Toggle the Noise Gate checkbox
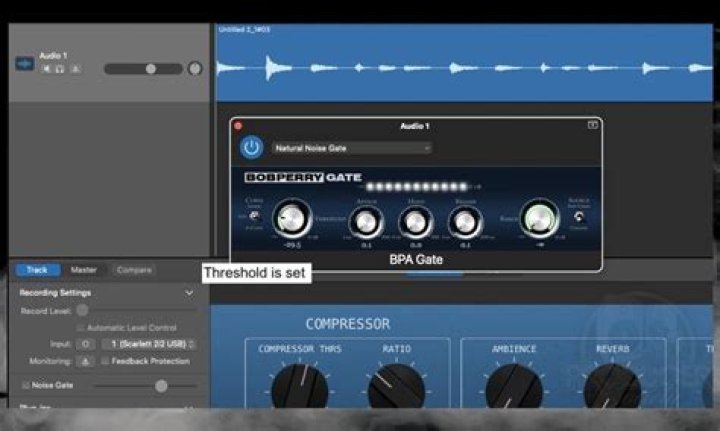This screenshot has height=431, width=720. [26, 385]
